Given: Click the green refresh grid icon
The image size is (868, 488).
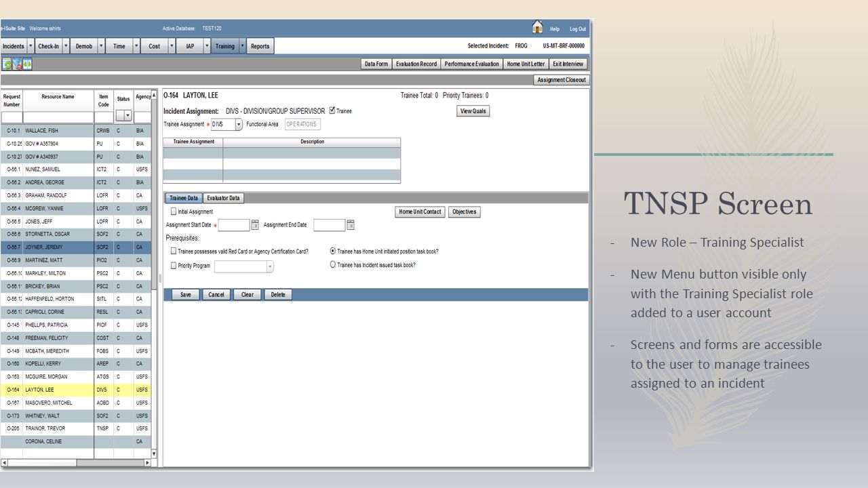Looking at the screenshot, I should click(x=7, y=64).
